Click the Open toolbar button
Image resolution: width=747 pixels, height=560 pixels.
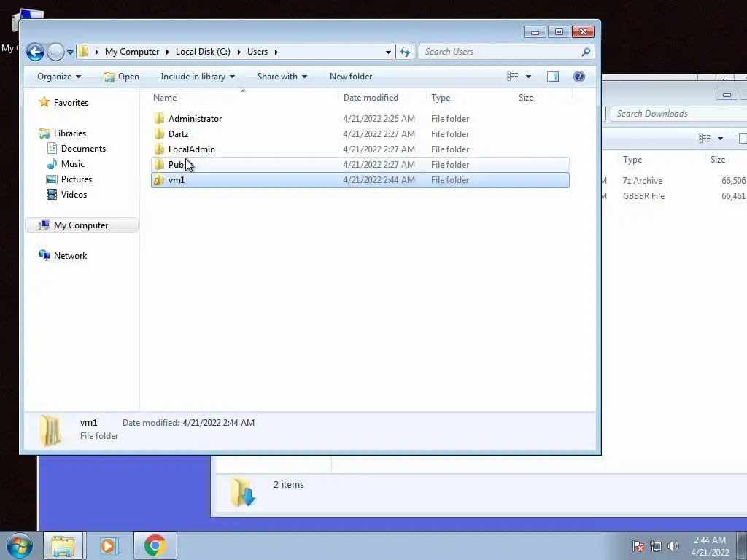point(122,77)
